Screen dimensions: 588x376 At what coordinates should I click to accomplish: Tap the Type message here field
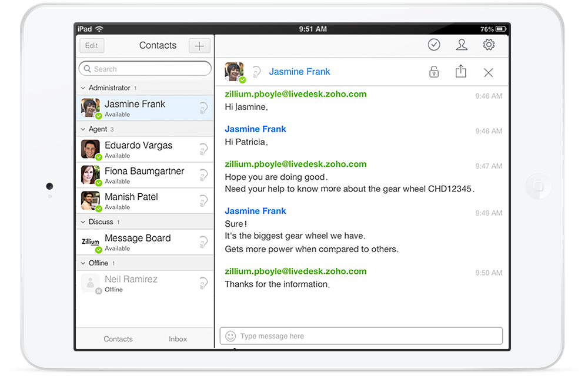coord(361,336)
